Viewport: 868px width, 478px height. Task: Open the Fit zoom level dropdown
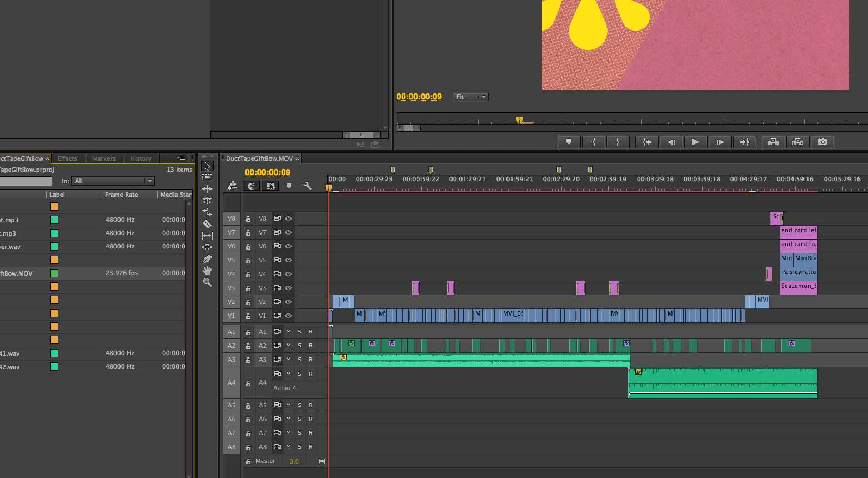coord(470,97)
